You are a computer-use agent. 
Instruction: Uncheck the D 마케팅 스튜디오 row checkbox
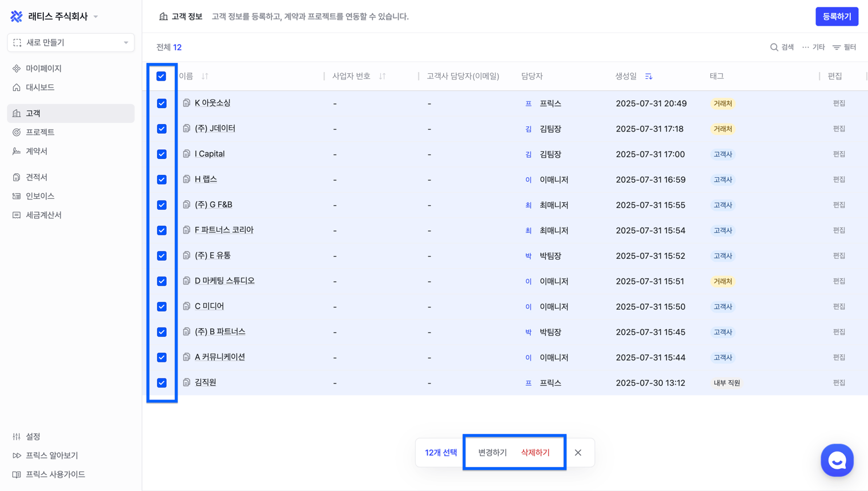click(162, 281)
